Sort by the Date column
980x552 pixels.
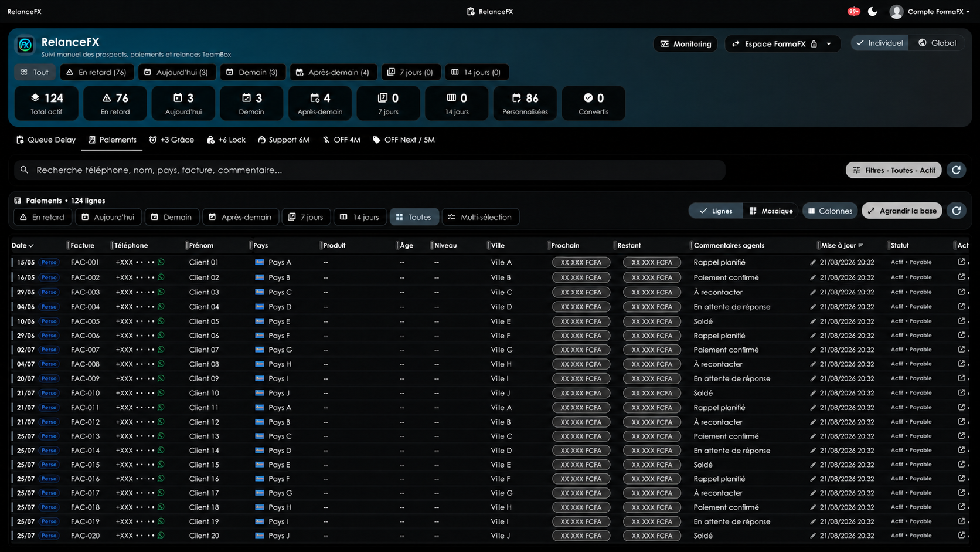[22, 245]
